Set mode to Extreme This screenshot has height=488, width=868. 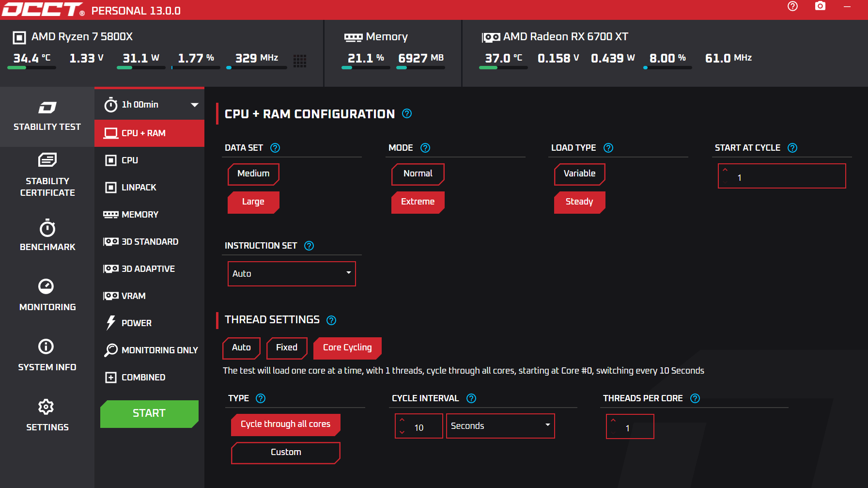tap(418, 202)
